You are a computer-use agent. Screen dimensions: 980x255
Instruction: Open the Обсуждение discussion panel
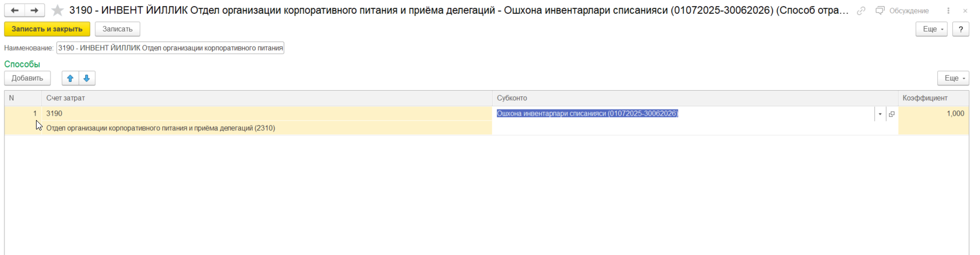[902, 11]
